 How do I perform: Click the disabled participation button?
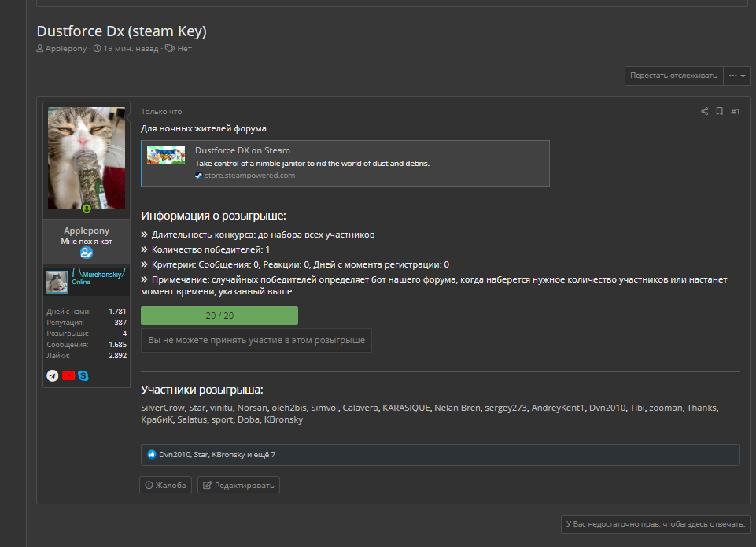(256, 340)
